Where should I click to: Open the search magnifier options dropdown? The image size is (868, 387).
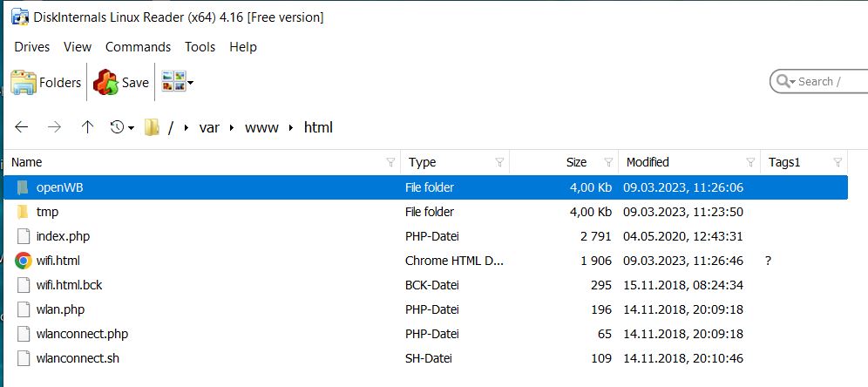pyautogui.click(x=785, y=82)
